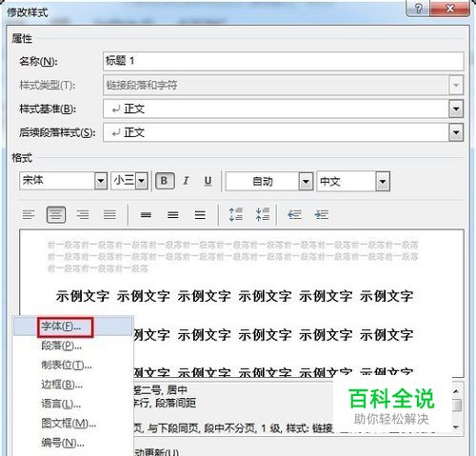This screenshot has width=476, height=456.
Task: Expand the 后续段落样式 dropdown arrow
Action: tap(456, 132)
